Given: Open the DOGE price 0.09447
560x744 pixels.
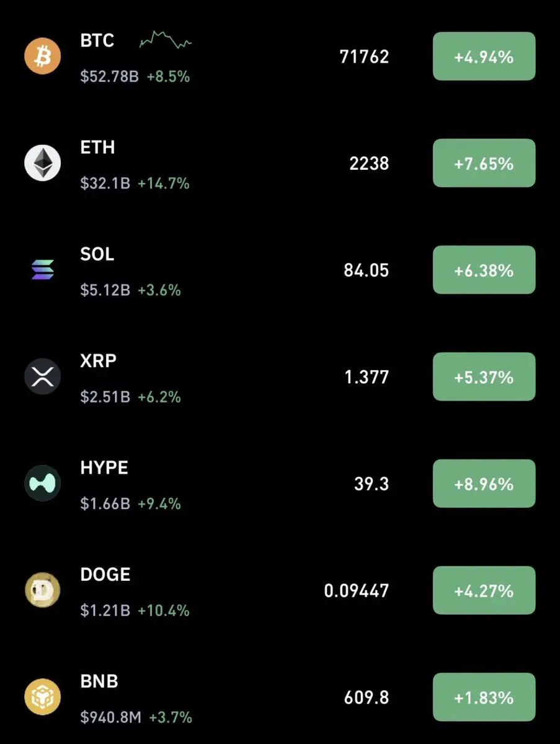Looking at the screenshot, I should pos(357,591).
